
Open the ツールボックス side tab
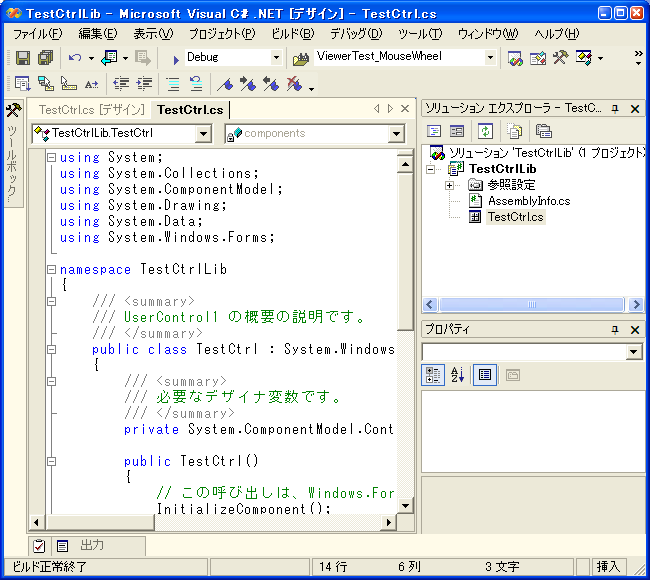tap(13, 153)
